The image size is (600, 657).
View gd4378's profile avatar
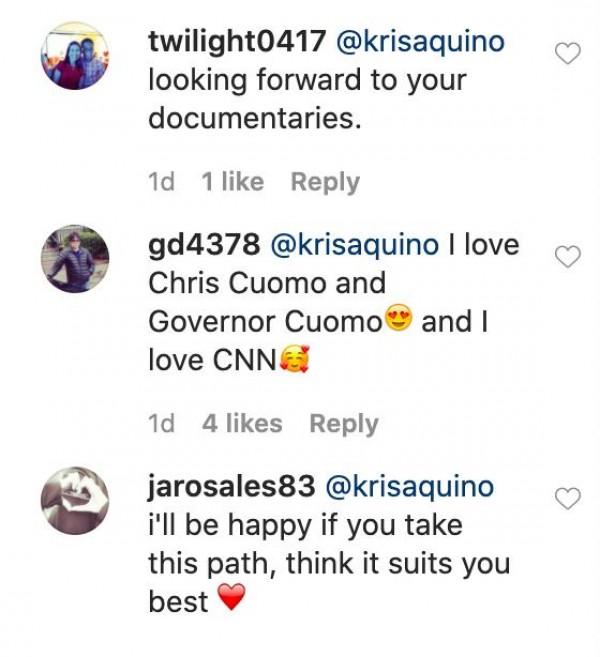point(75,259)
